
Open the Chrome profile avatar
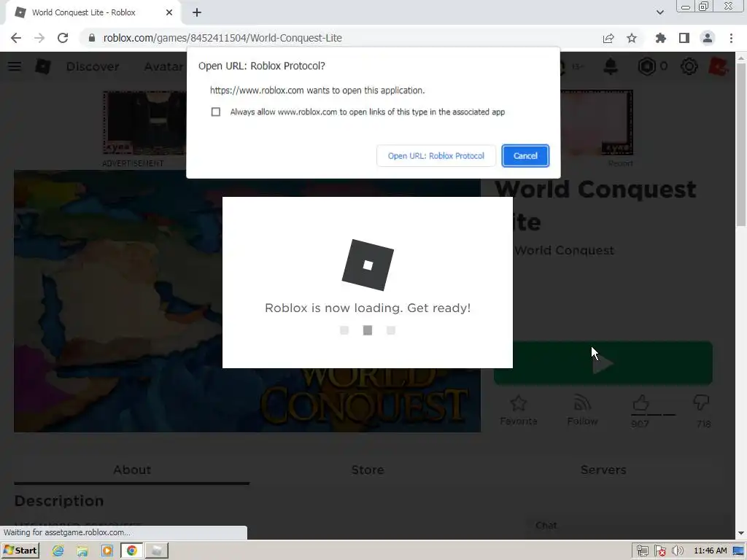tap(708, 38)
